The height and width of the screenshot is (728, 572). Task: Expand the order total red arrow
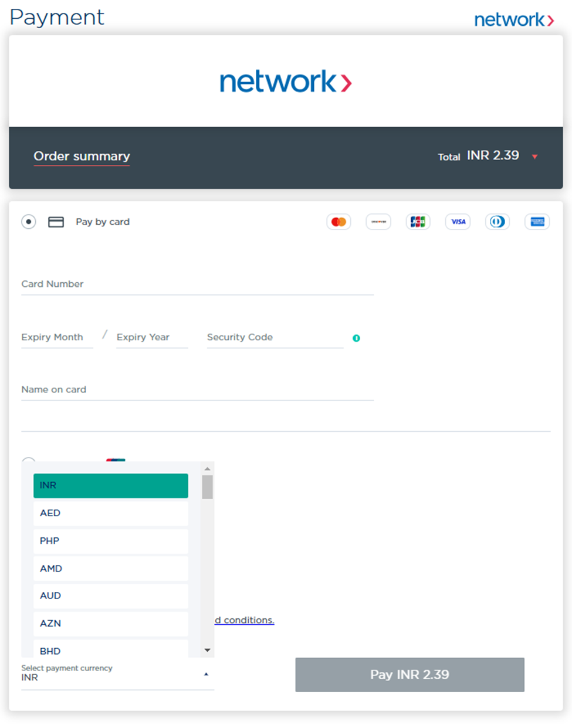coord(534,157)
